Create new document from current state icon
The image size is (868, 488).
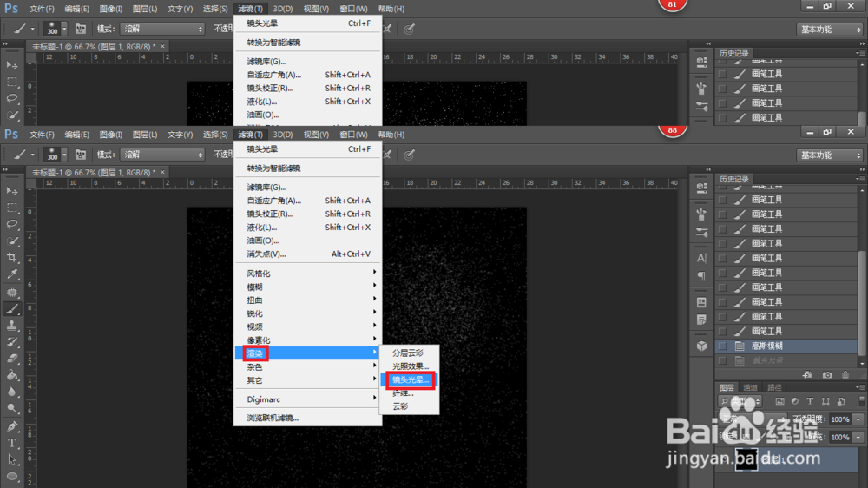tap(807, 375)
